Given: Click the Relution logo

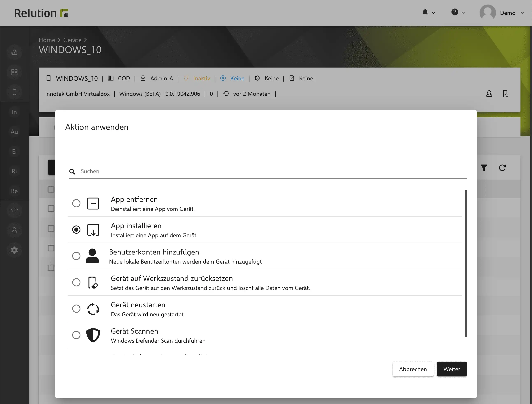Looking at the screenshot, I should click(x=41, y=13).
